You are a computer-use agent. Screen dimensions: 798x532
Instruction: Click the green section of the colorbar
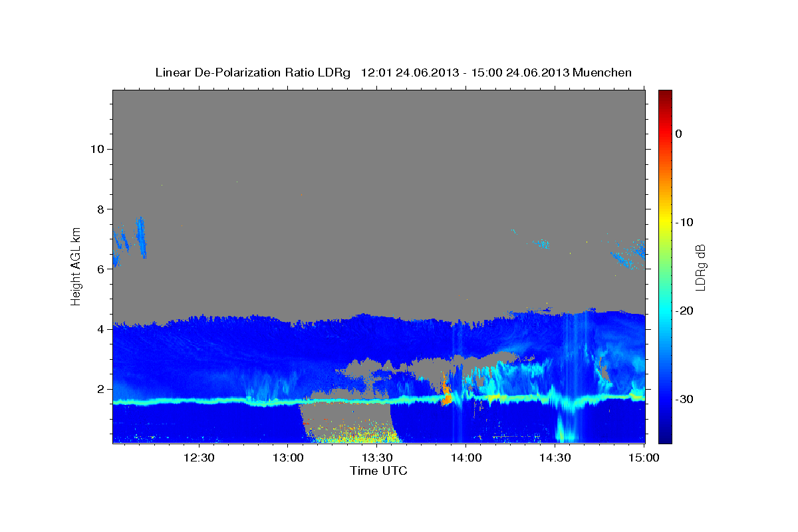665,266
